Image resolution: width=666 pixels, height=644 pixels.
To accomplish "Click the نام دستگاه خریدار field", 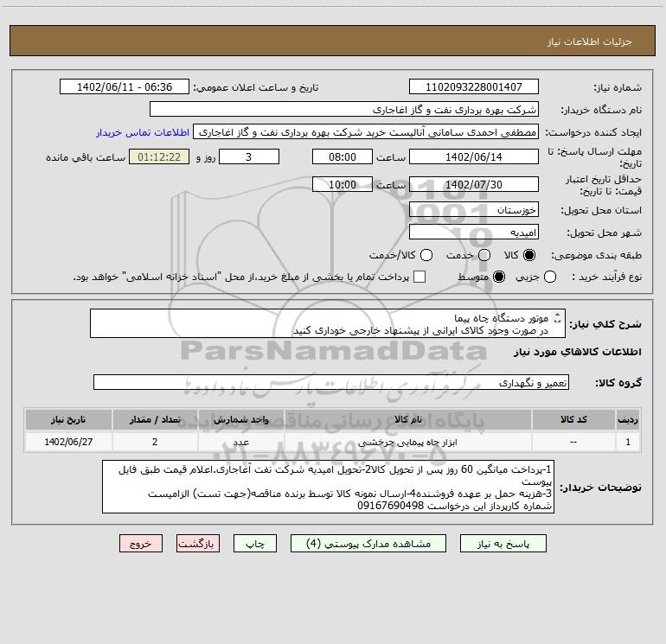I will (x=344, y=109).
